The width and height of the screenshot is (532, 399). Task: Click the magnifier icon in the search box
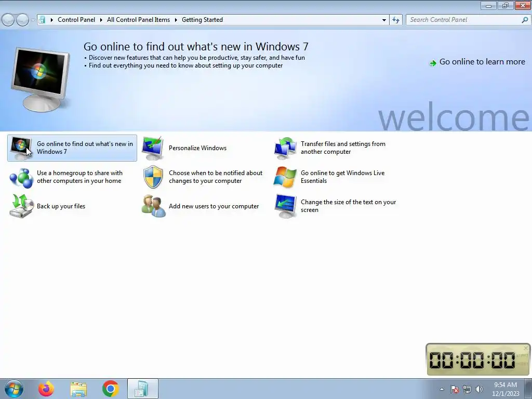coord(525,20)
